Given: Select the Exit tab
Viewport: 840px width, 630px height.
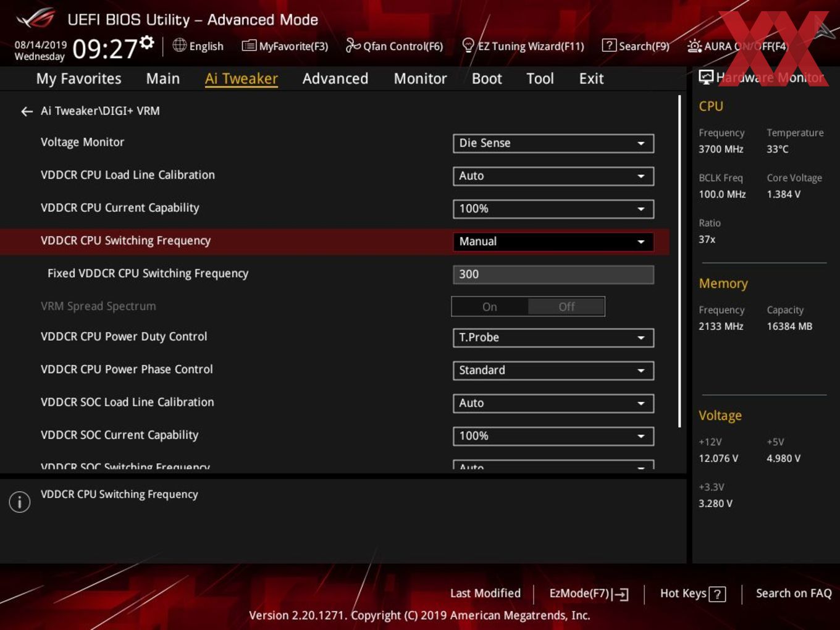Looking at the screenshot, I should tap(591, 78).
